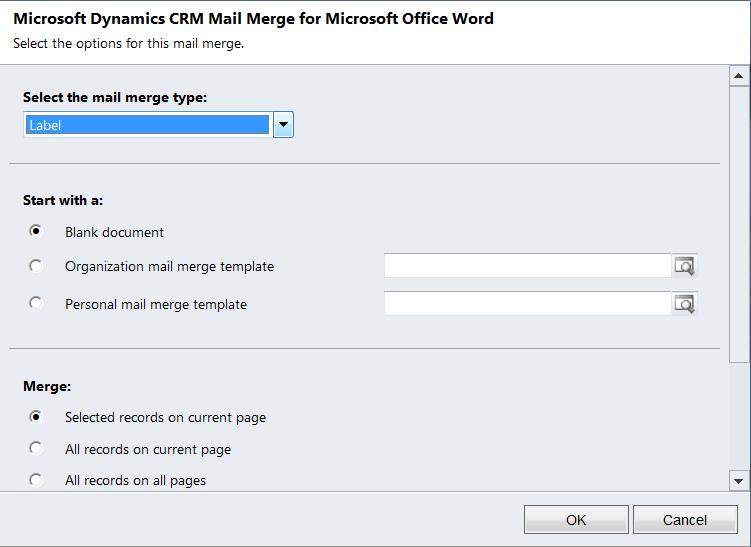Cancel the mail merge dialog
This screenshot has width=751, height=547.
(685, 520)
